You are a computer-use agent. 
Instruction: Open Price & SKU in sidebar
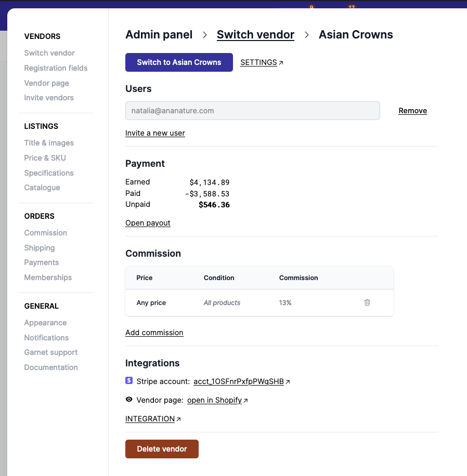point(45,158)
